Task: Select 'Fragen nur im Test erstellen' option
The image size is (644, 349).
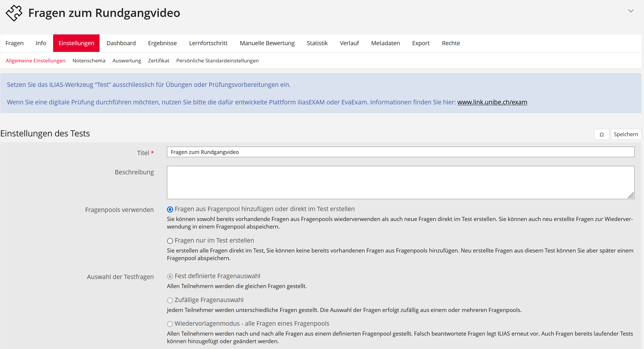Action: pos(170,241)
